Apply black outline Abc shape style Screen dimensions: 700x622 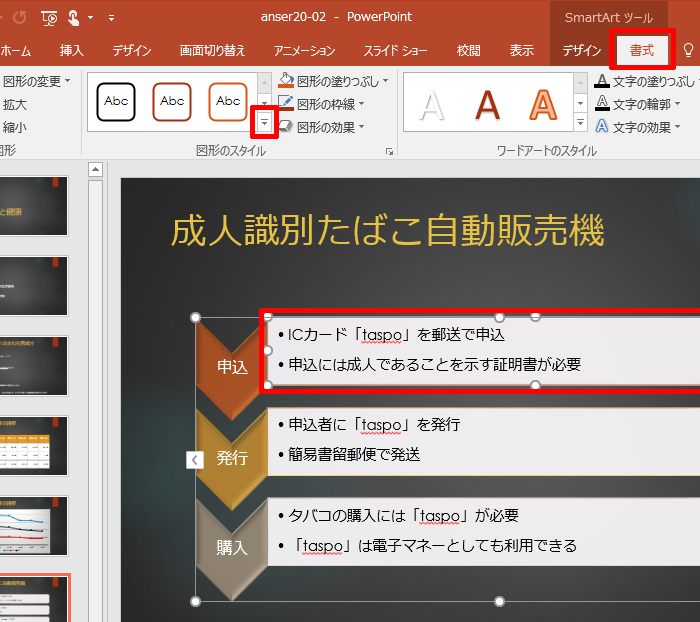click(x=116, y=102)
